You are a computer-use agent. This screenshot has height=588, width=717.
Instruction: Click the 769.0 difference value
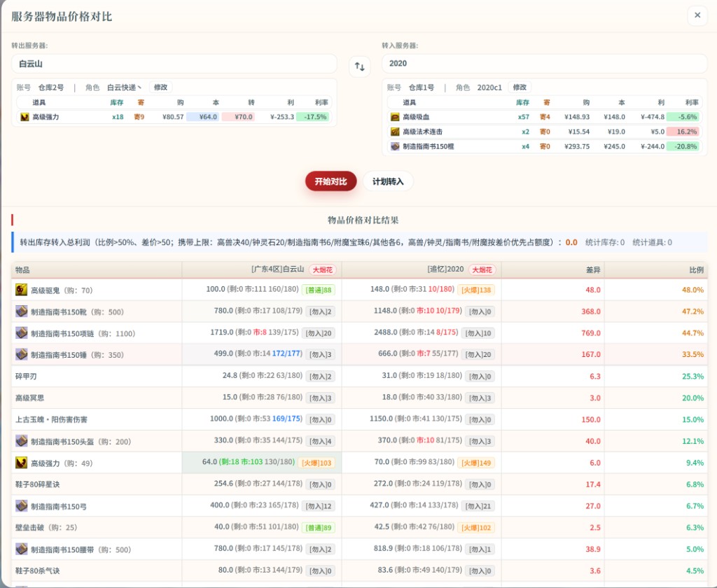(x=591, y=333)
